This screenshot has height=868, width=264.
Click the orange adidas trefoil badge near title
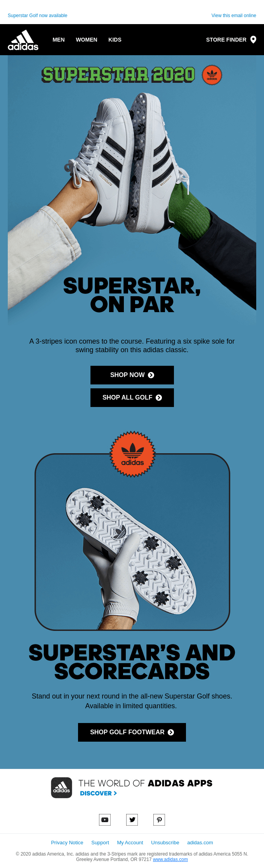212,75
